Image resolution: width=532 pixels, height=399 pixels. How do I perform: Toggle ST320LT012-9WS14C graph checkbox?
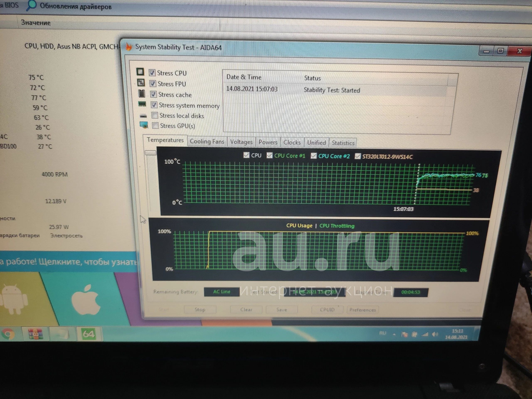click(358, 156)
